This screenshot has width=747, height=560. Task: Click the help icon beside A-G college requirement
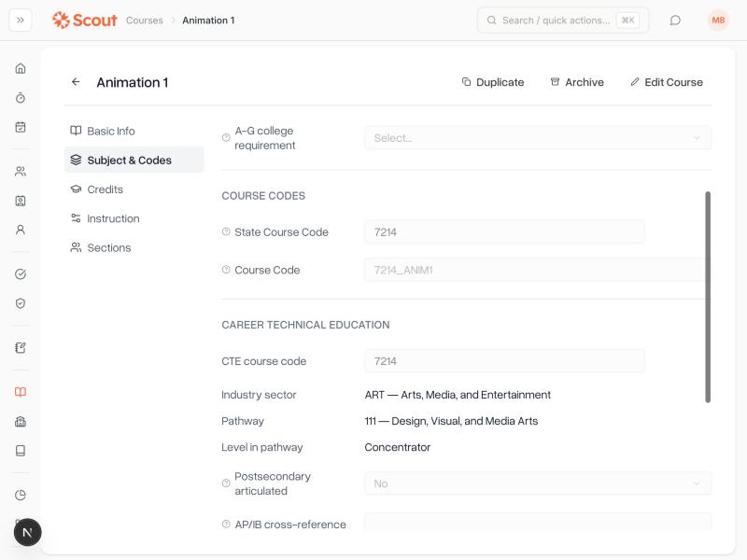[x=226, y=138]
